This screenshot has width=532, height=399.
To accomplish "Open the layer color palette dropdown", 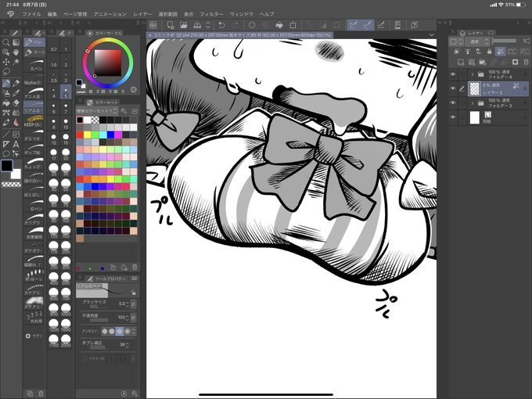I will 455,41.
